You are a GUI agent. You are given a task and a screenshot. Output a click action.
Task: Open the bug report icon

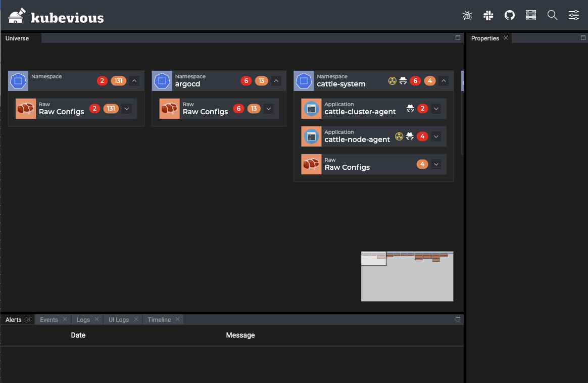pos(467,15)
